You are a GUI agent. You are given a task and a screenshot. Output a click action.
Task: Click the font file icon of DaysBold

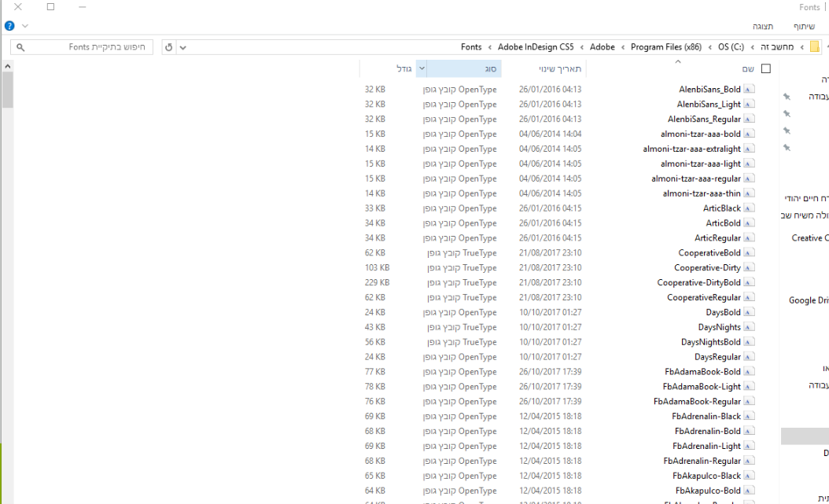[749, 312]
